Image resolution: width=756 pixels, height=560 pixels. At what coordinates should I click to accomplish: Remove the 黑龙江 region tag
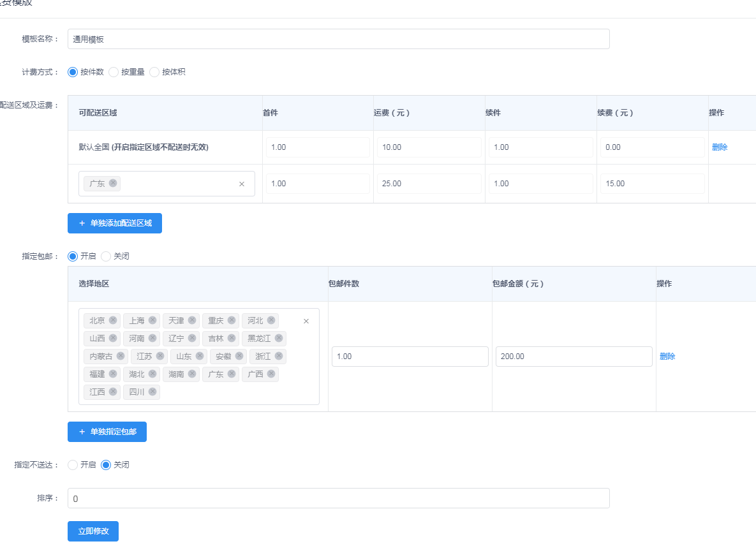tap(279, 338)
